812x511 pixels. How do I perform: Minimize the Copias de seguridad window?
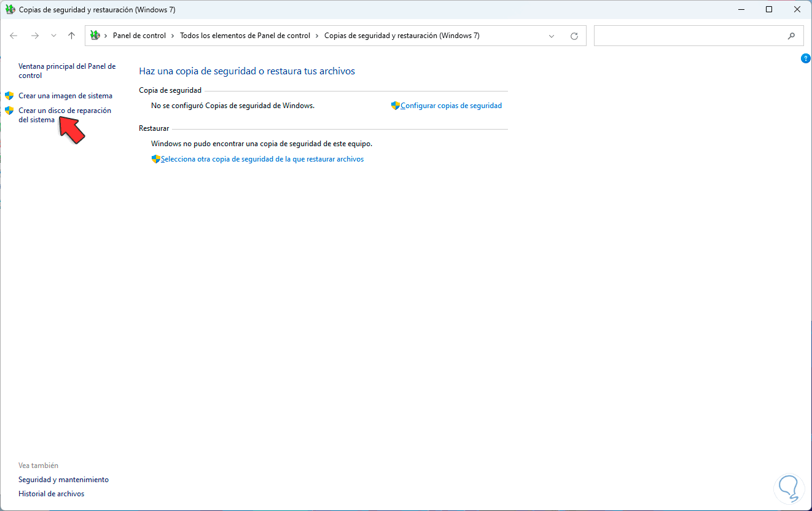[741, 10]
